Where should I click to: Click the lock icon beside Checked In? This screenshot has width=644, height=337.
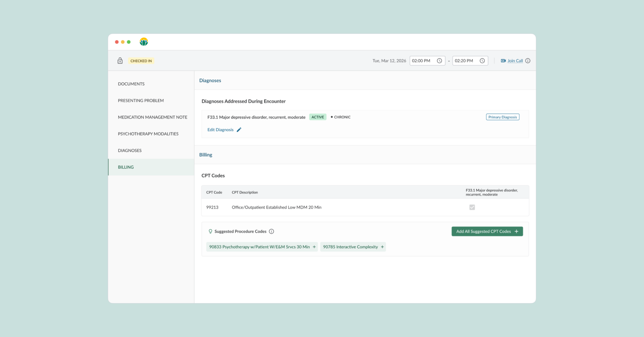pos(120,61)
